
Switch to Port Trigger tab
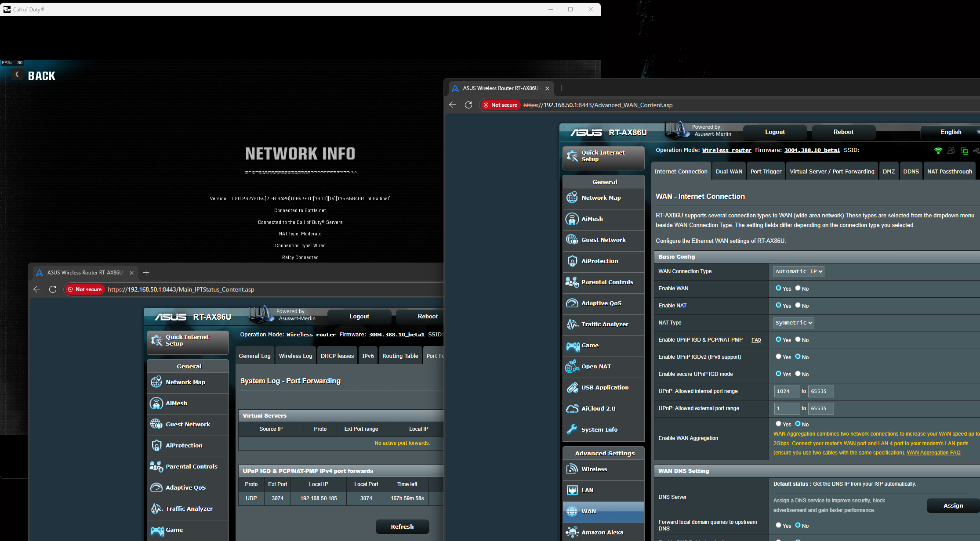point(766,171)
